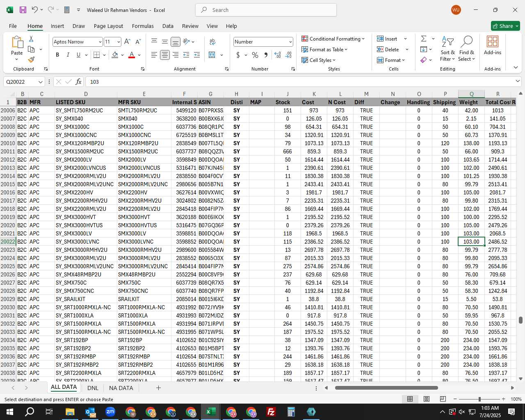
Task: Apply cell borders
Action: point(96,55)
